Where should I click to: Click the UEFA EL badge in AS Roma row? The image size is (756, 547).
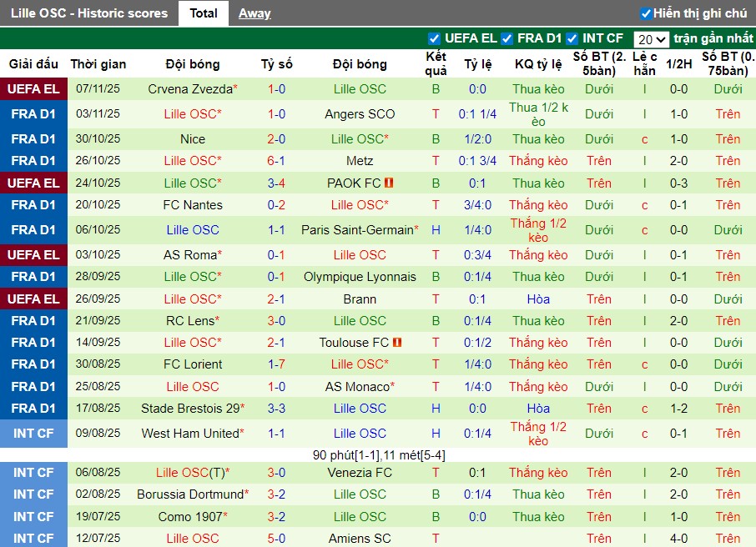tap(33, 255)
